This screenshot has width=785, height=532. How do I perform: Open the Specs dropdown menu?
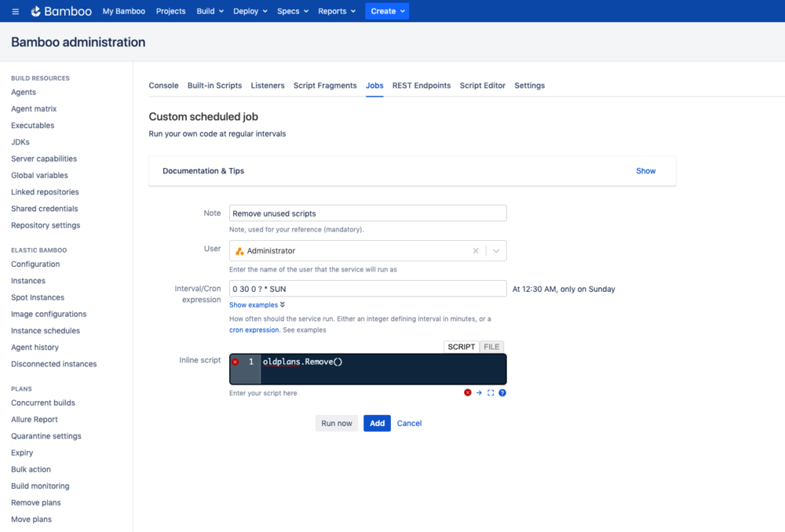pyautogui.click(x=293, y=11)
